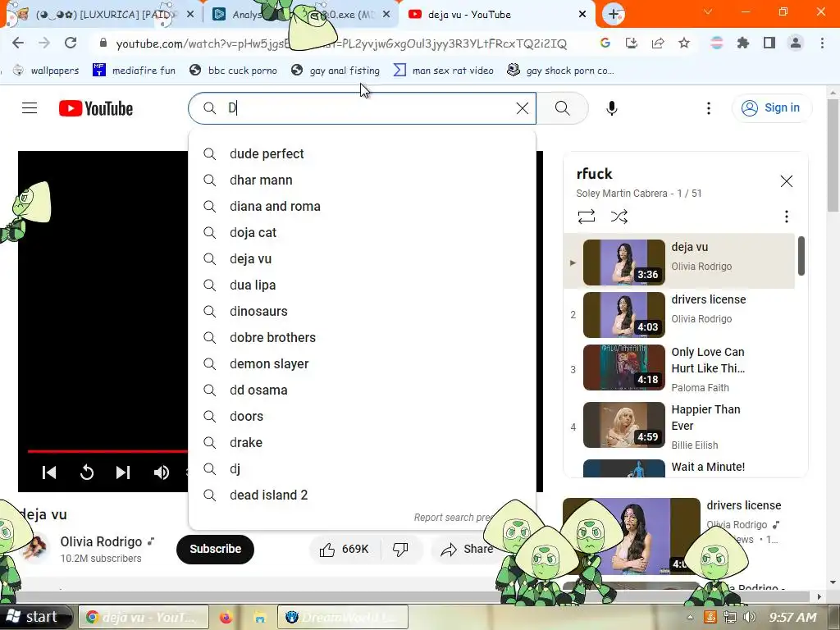Screen dimensions: 840x630
Task: Pick the "dj" suggestion
Action: click(362, 468)
